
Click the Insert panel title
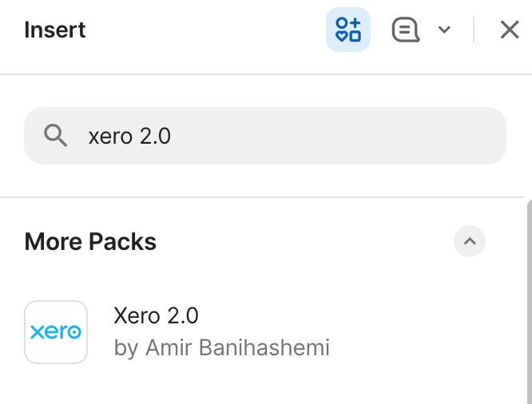[55, 30]
